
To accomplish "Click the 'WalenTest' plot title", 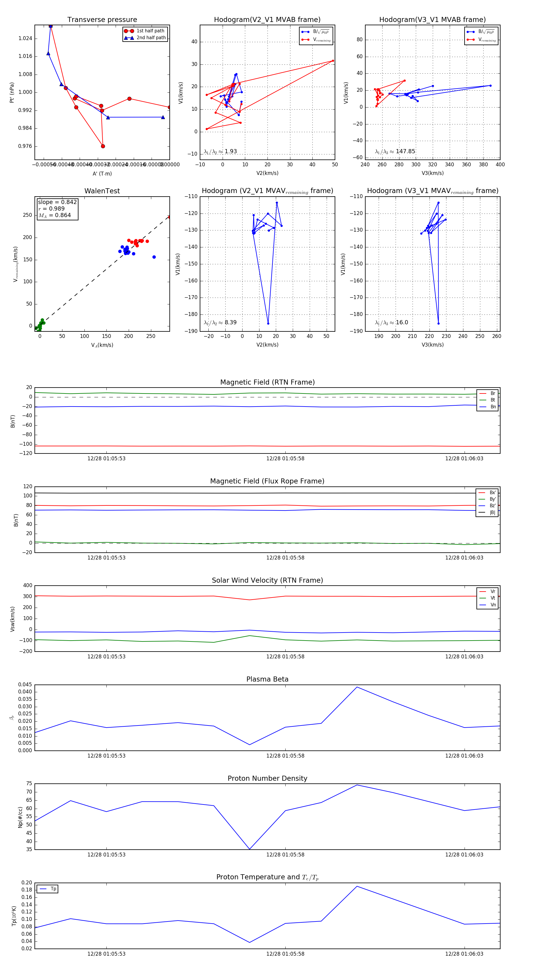I will coord(102,191).
